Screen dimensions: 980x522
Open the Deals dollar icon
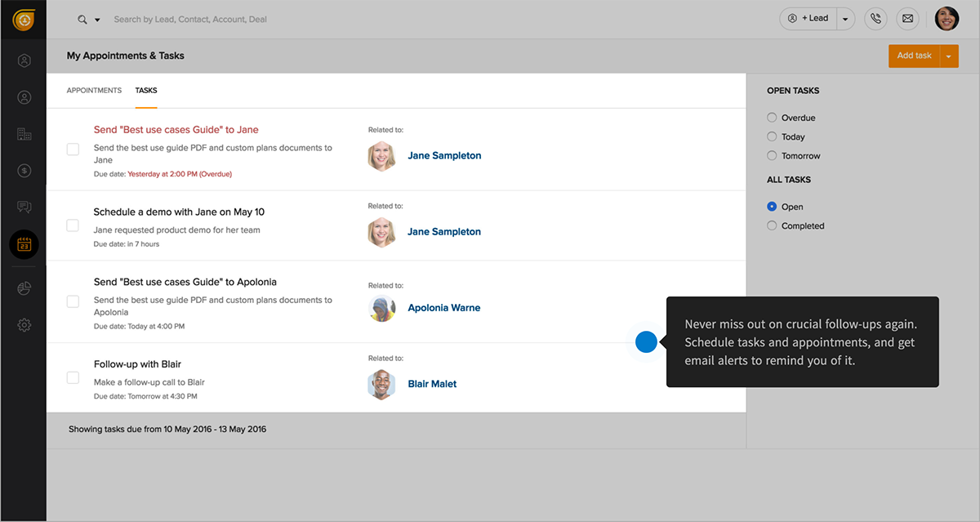click(24, 171)
